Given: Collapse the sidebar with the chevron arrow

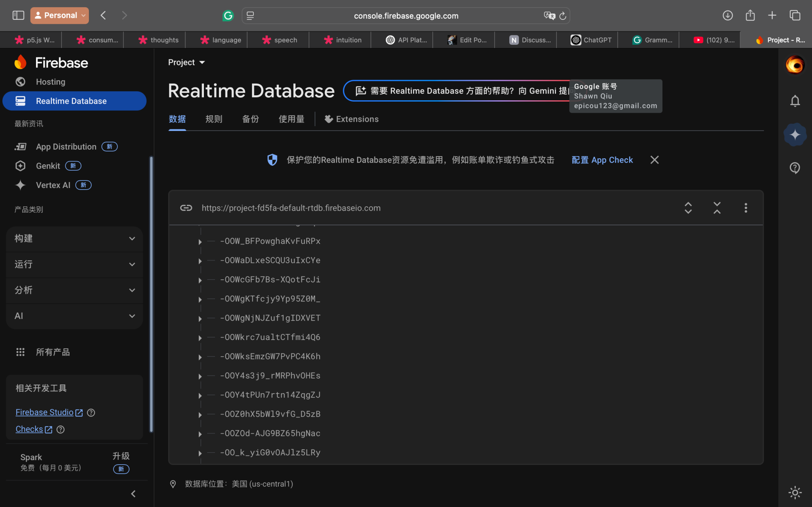Looking at the screenshot, I should [x=133, y=494].
